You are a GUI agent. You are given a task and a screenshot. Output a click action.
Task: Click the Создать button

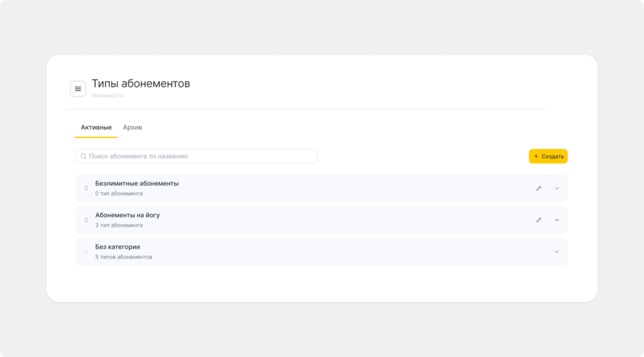click(x=548, y=156)
